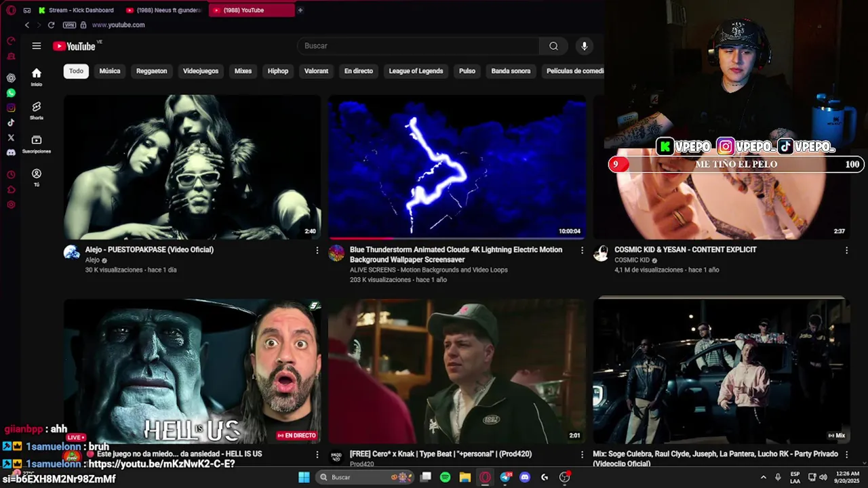Open GX Control speedometer icon in sidebar
Screen dimensions: 868x488
tap(11, 41)
